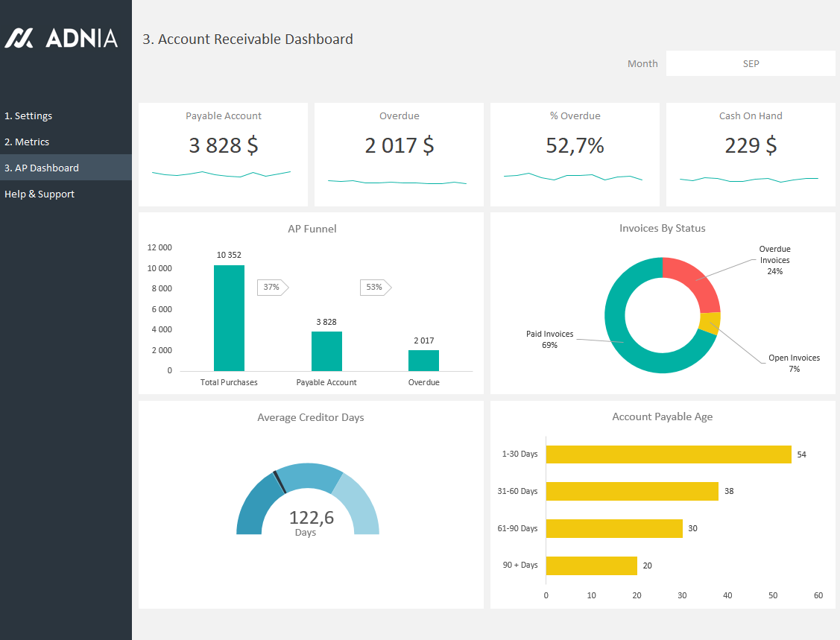The width and height of the screenshot is (840, 640).
Task: Click the gauge needle on Creditor Days
Action: click(279, 482)
